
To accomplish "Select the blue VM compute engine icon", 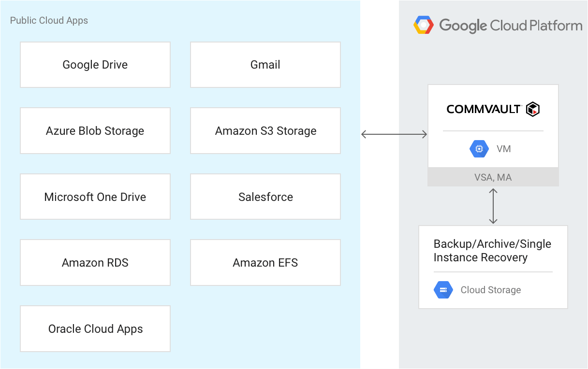I will [479, 149].
